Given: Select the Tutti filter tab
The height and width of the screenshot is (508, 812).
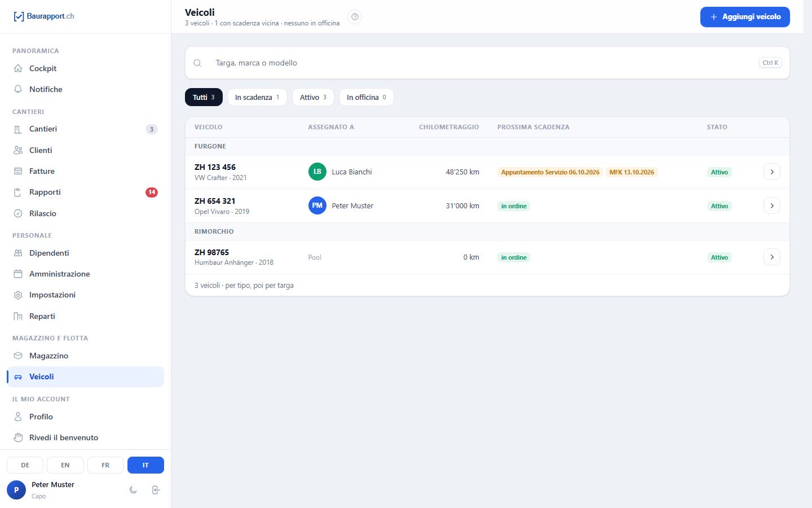Looking at the screenshot, I should [204, 97].
